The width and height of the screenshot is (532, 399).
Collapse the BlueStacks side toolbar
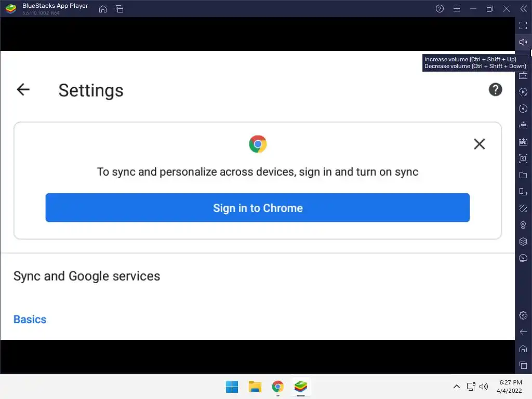tap(523, 9)
